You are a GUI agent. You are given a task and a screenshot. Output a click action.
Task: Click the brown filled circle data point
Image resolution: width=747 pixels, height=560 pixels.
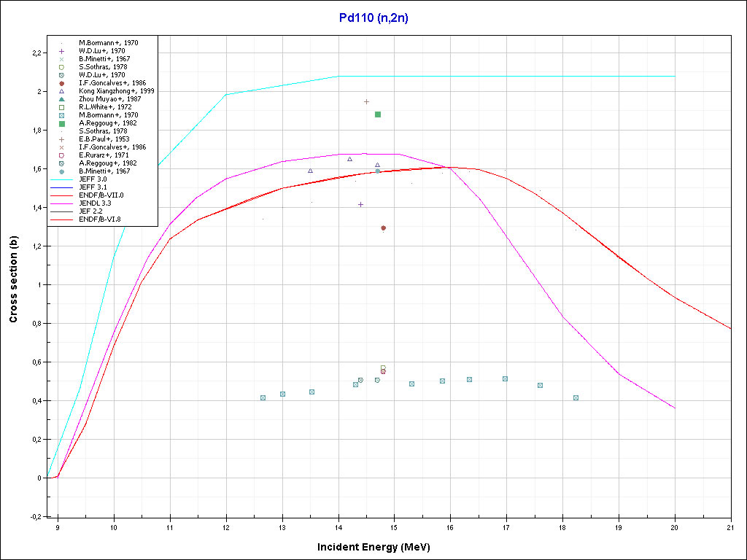[383, 228]
